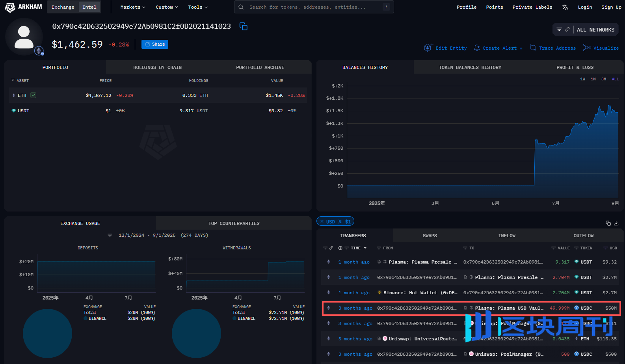The height and width of the screenshot is (364, 625).
Task: Set balance chart range to ALL
Action: [615, 79]
